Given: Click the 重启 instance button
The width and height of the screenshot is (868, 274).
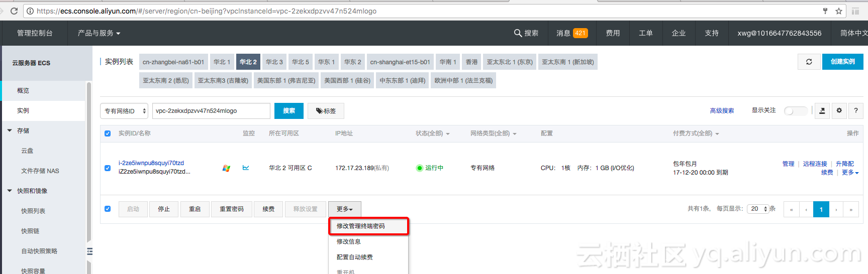Looking at the screenshot, I should pos(195,209).
